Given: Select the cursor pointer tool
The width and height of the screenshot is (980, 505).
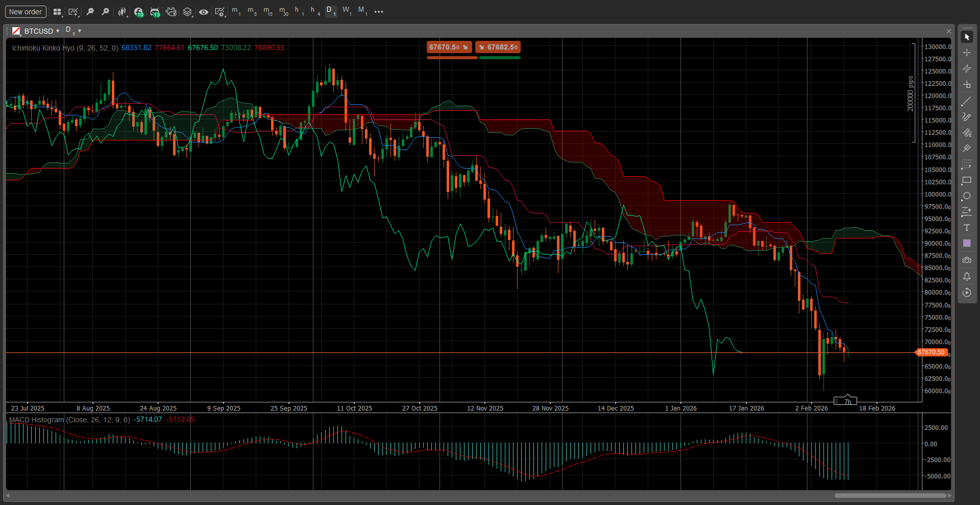Looking at the screenshot, I should (967, 37).
